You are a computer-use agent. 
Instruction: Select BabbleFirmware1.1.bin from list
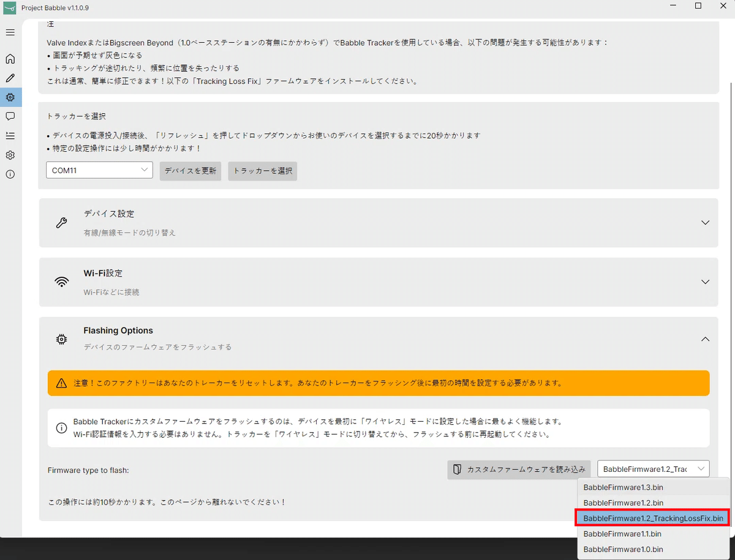[x=653, y=534]
